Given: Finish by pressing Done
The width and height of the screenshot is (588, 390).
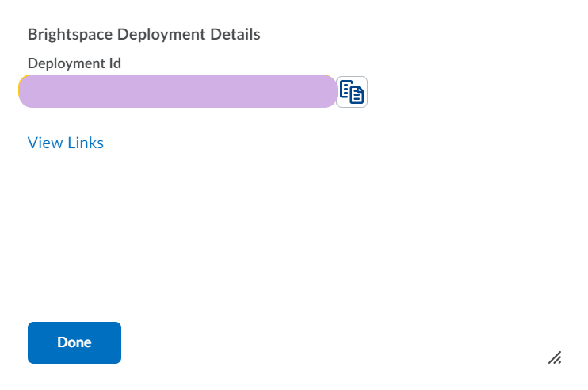Looking at the screenshot, I should point(74,342).
